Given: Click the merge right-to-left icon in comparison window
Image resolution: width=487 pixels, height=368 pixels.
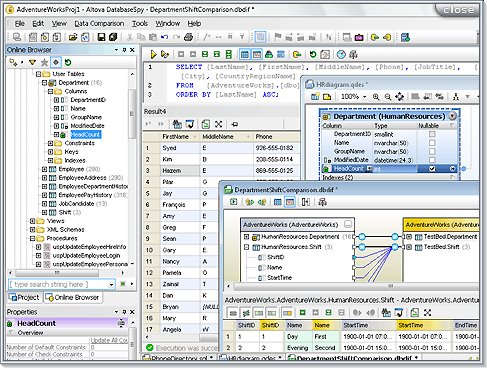Looking at the screenshot, I should pyautogui.click(x=262, y=202).
